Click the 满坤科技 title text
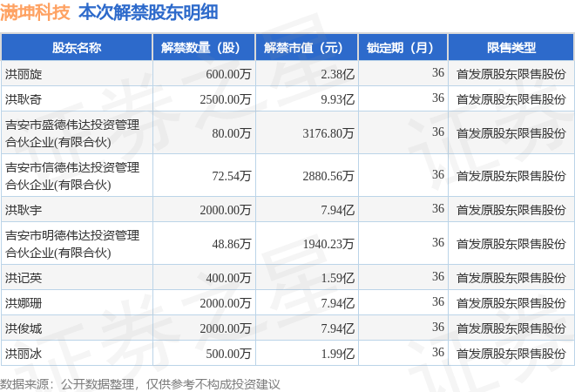 [x=35, y=12]
